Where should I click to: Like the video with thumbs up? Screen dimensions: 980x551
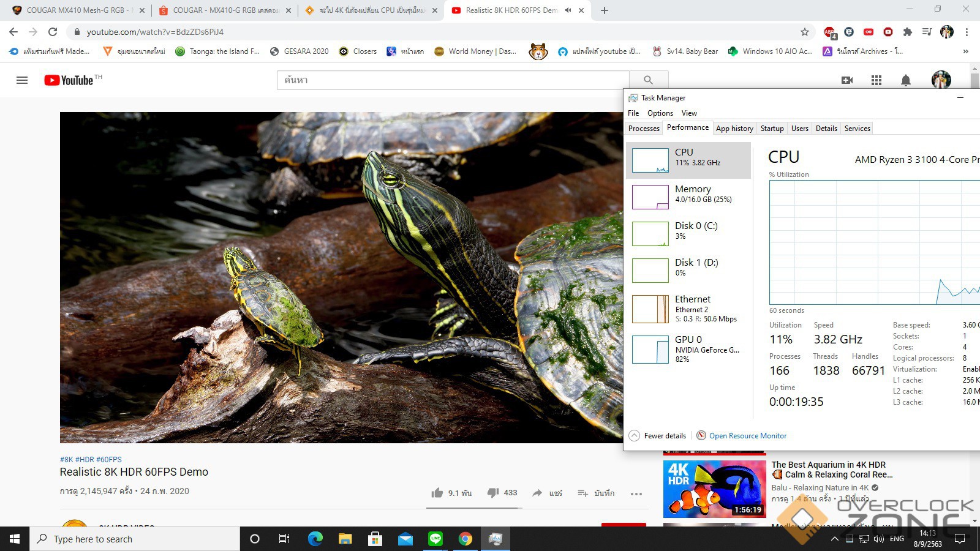coord(437,493)
